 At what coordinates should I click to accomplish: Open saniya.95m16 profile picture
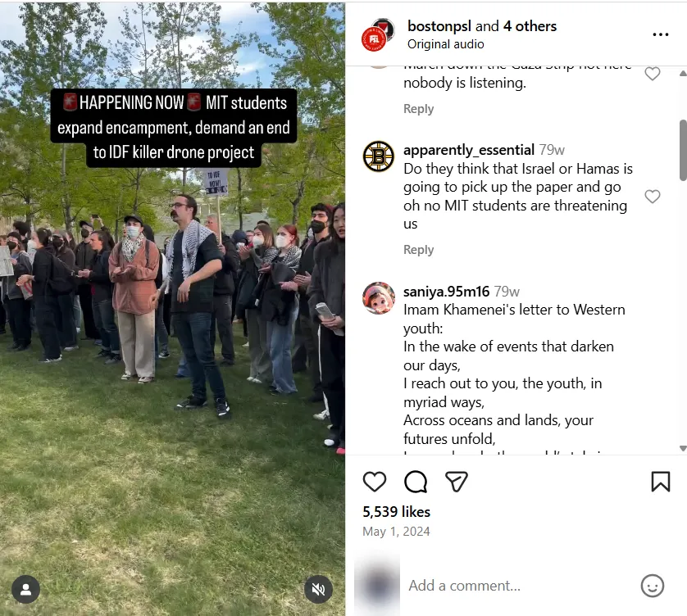pyautogui.click(x=379, y=297)
